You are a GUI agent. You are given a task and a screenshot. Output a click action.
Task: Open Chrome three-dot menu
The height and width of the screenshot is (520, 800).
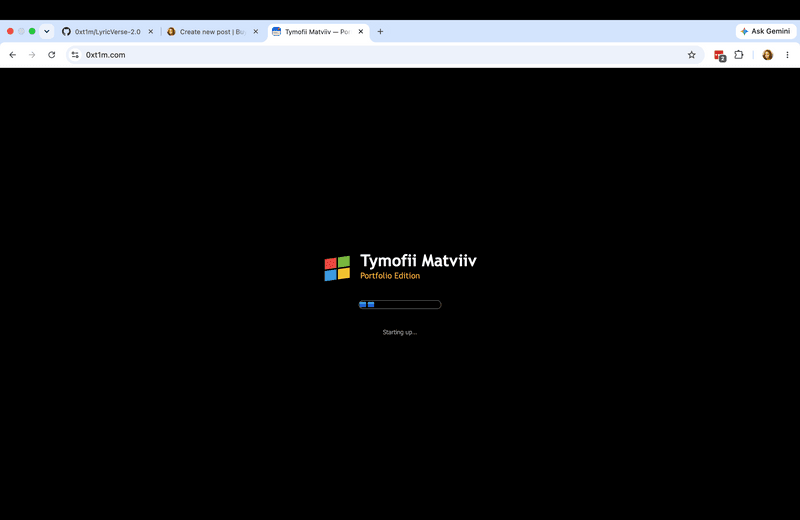[787, 55]
